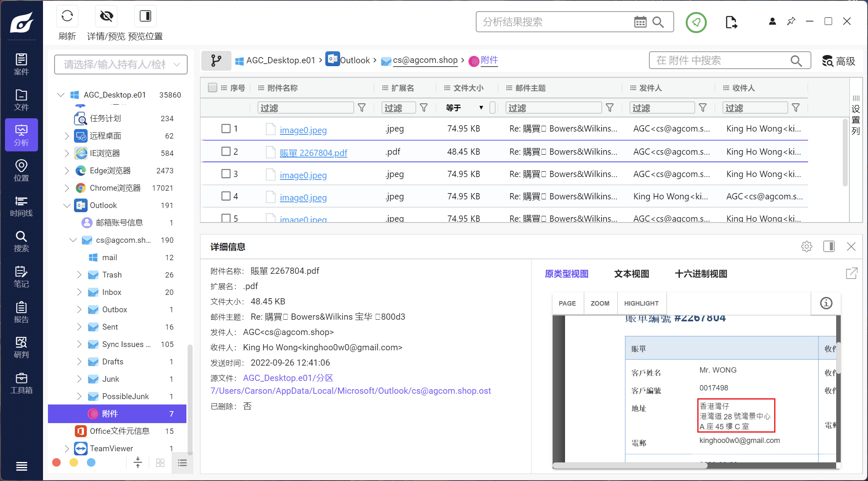Image resolution: width=868 pixels, height=481 pixels.
Task: Click the blue color tag dot
Action: click(x=91, y=462)
